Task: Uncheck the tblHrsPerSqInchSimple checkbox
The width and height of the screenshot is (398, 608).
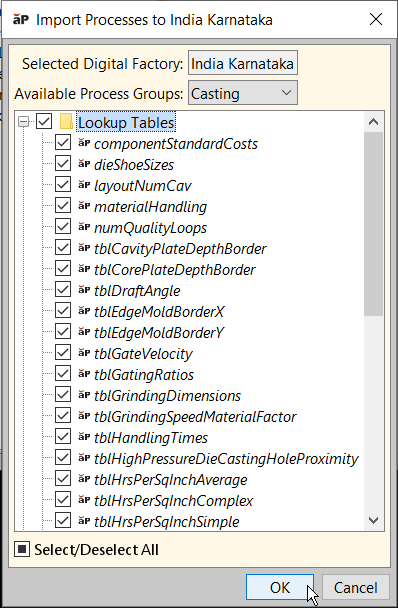Action: [x=63, y=520]
